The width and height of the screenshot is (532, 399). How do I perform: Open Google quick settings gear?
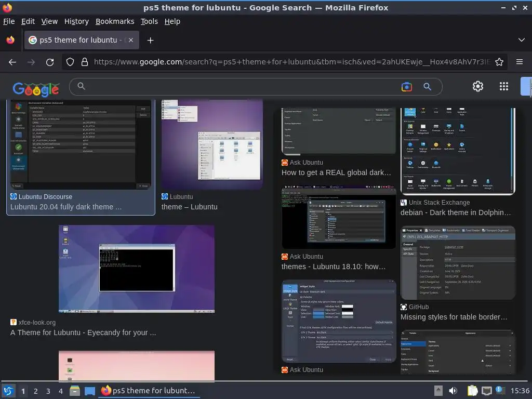click(x=478, y=87)
